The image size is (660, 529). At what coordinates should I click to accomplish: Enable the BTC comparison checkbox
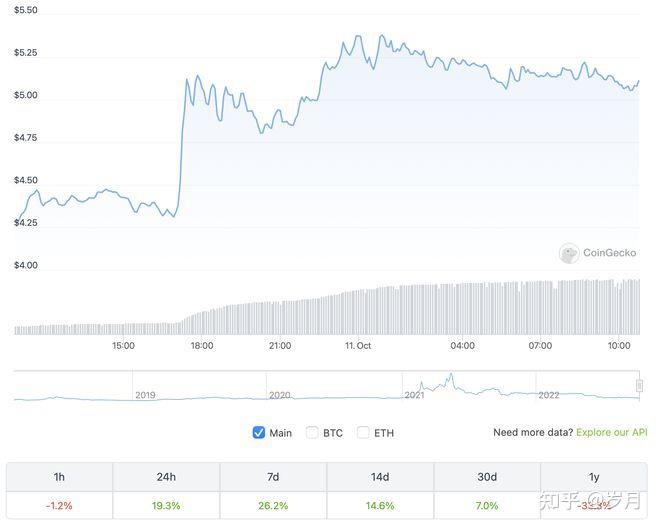(312, 433)
